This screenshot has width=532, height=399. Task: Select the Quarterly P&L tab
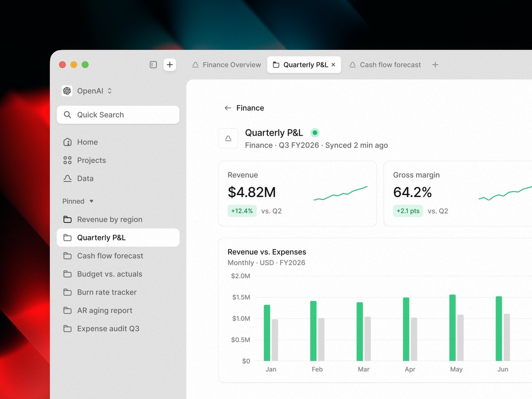tap(304, 65)
